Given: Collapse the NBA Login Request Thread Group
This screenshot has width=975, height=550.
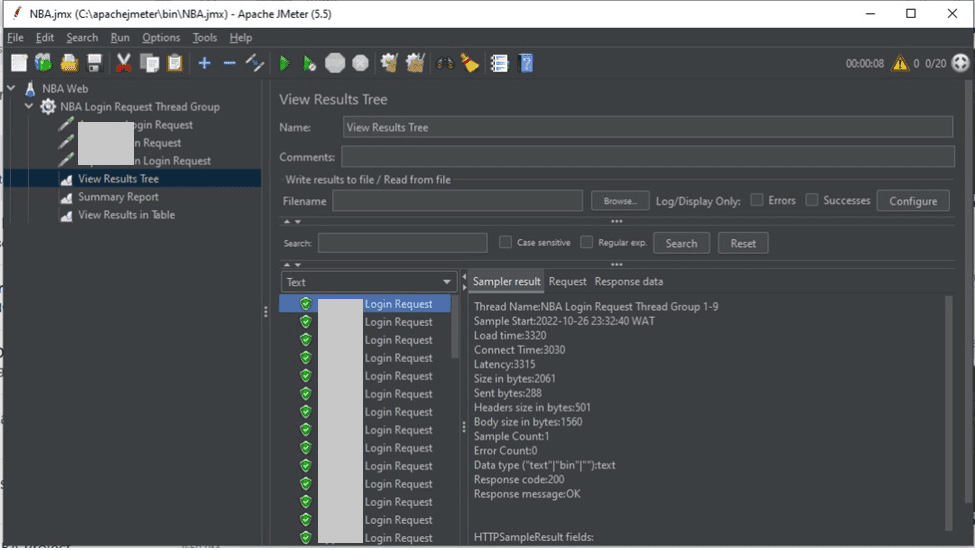Looking at the screenshot, I should pyautogui.click(x=29, y=106).
